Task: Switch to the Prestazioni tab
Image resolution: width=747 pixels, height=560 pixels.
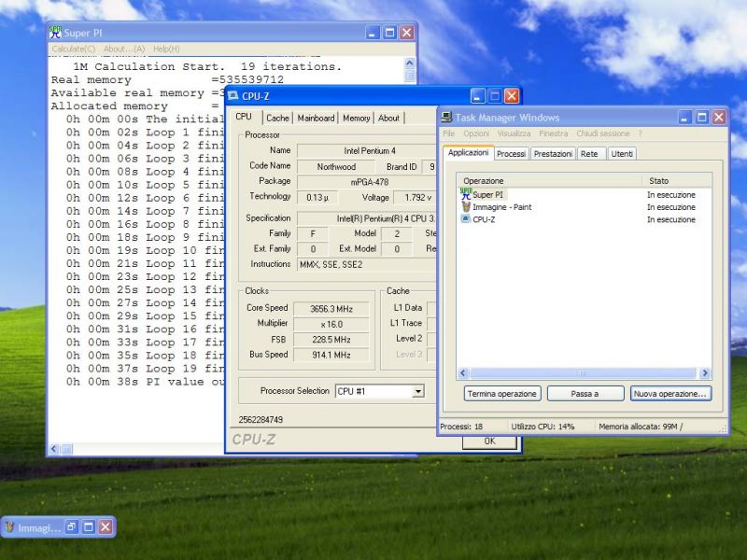Action: click(553, 154)
